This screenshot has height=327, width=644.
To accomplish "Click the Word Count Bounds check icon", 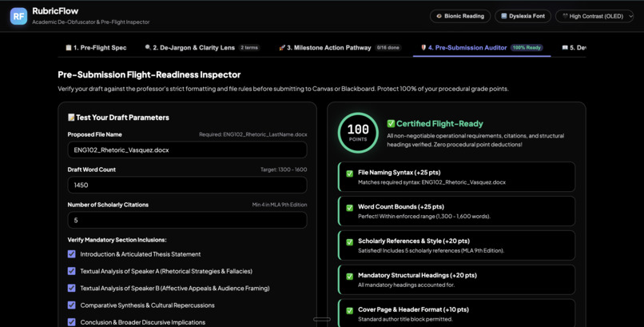I will tap(349, 208).
